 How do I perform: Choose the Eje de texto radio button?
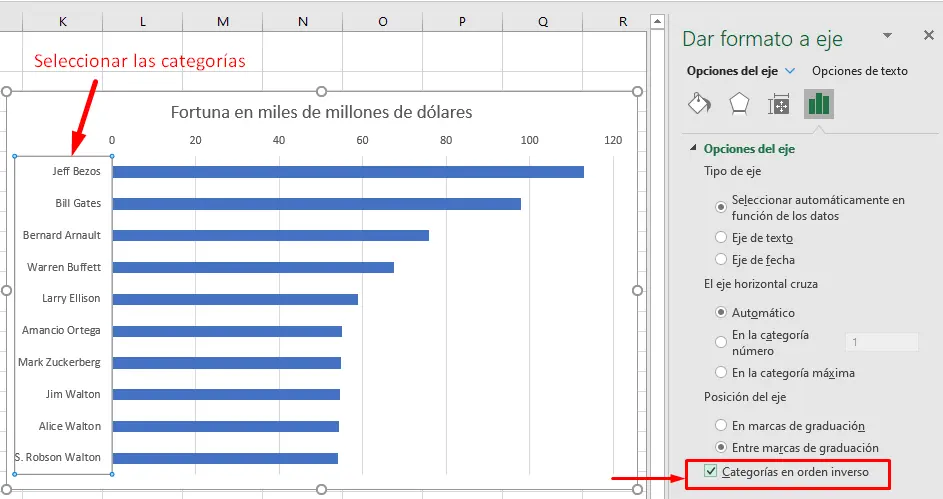click(x=720, y=237)
